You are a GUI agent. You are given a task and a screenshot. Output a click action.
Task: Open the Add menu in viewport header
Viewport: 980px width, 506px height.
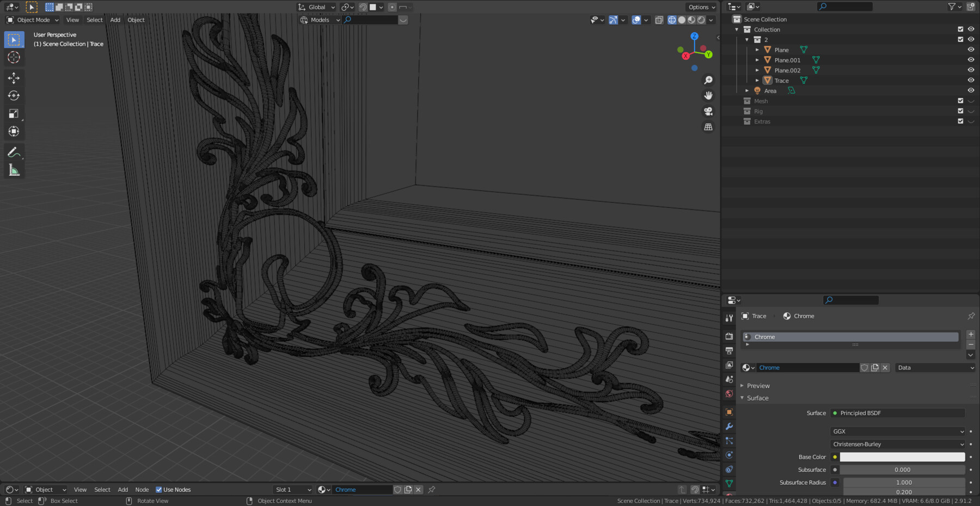115,20
